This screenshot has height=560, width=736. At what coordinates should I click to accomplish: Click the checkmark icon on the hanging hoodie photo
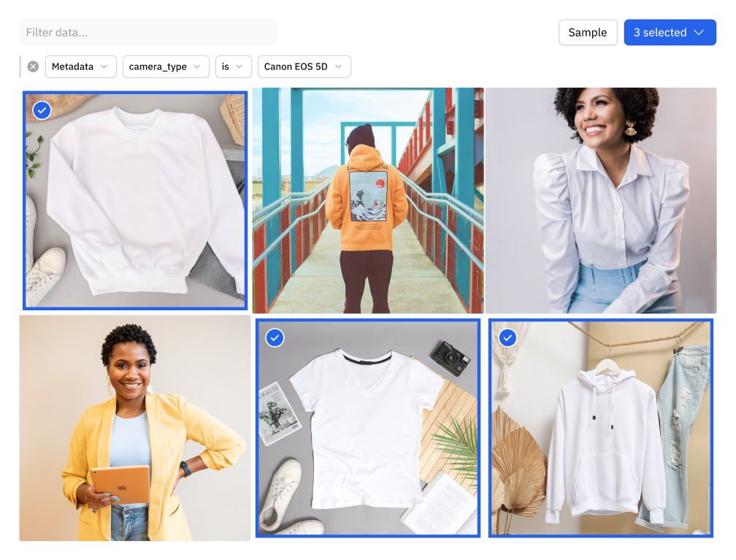click(x=507, y=338)
